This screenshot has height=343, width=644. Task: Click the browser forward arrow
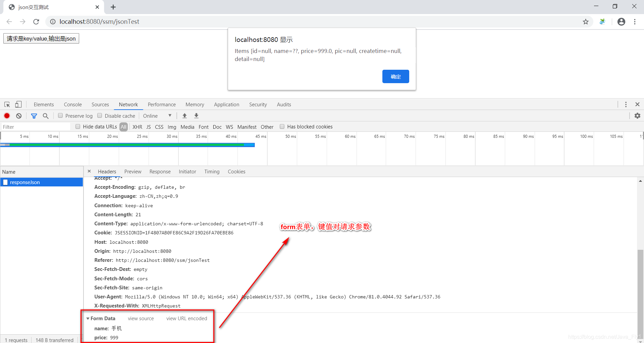23,22
